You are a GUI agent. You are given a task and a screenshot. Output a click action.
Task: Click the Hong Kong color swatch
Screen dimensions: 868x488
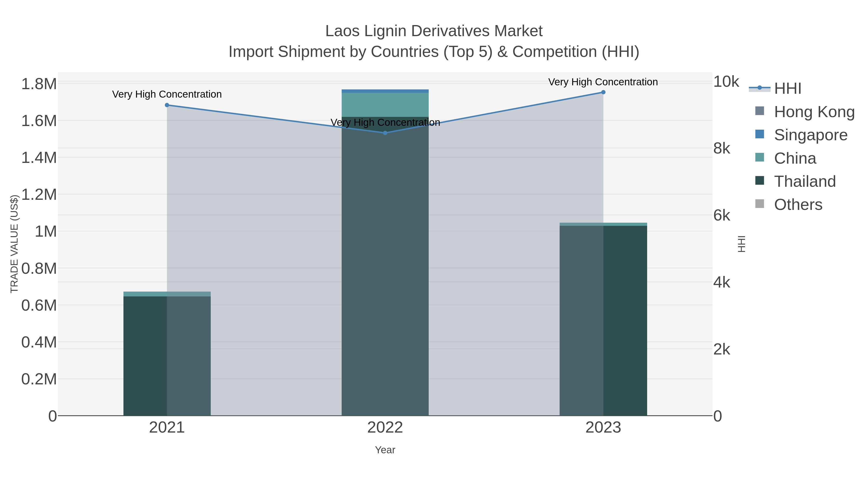pyautogui.click(x=760, y=111)
